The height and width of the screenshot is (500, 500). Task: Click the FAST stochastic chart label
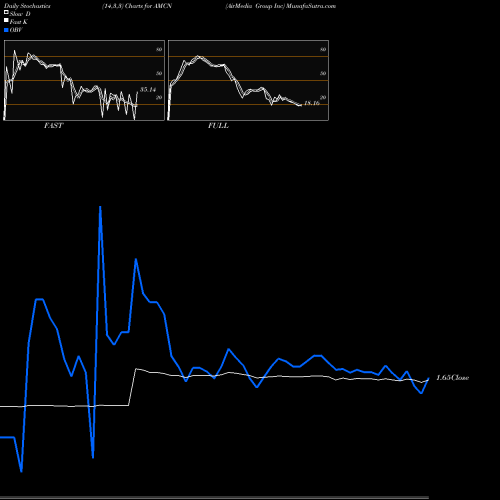(x=53, y=126)
